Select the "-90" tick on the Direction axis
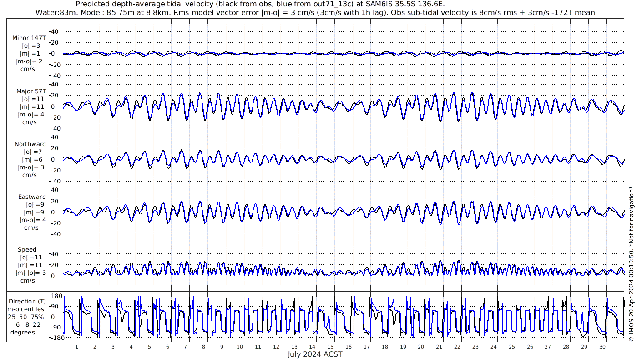The height and width of the screenshot is (364, 637). point(56,327)
